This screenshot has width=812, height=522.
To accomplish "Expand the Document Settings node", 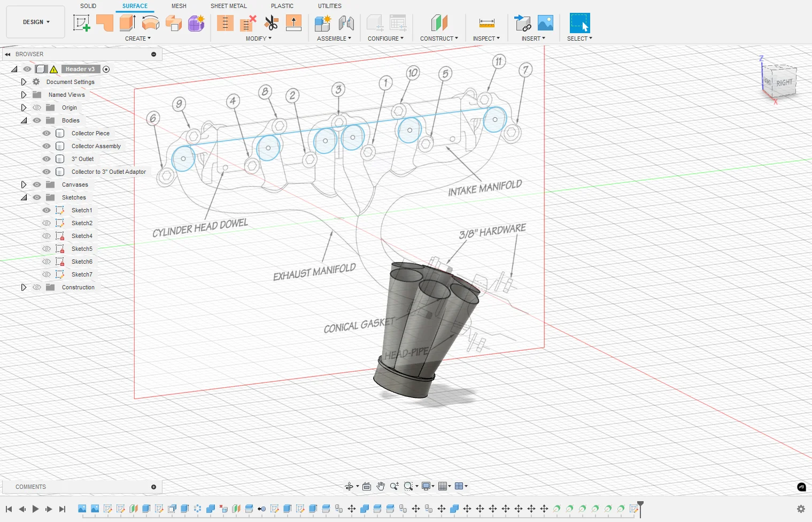I will [24, 82].
